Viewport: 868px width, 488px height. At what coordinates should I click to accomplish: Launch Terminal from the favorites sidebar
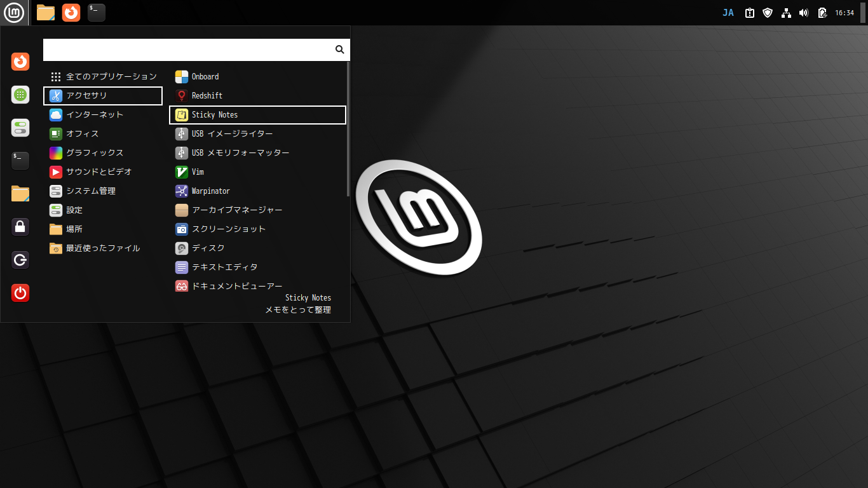(20, 161)
